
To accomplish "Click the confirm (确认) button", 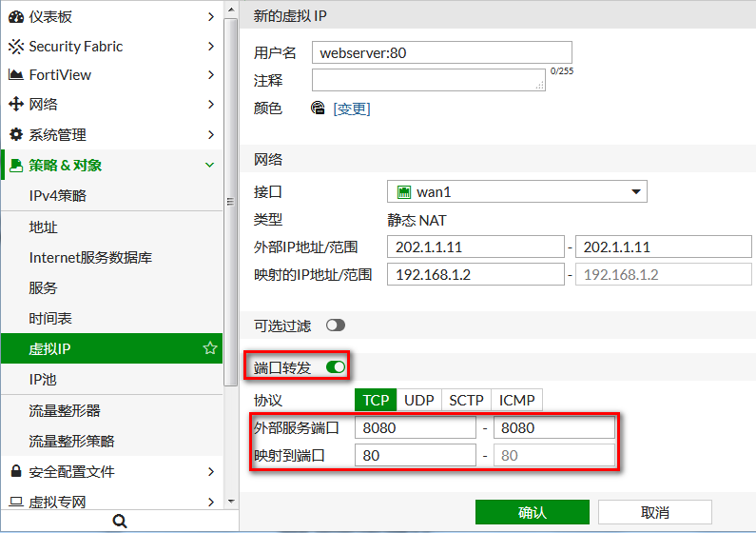I will coord(533,512).
